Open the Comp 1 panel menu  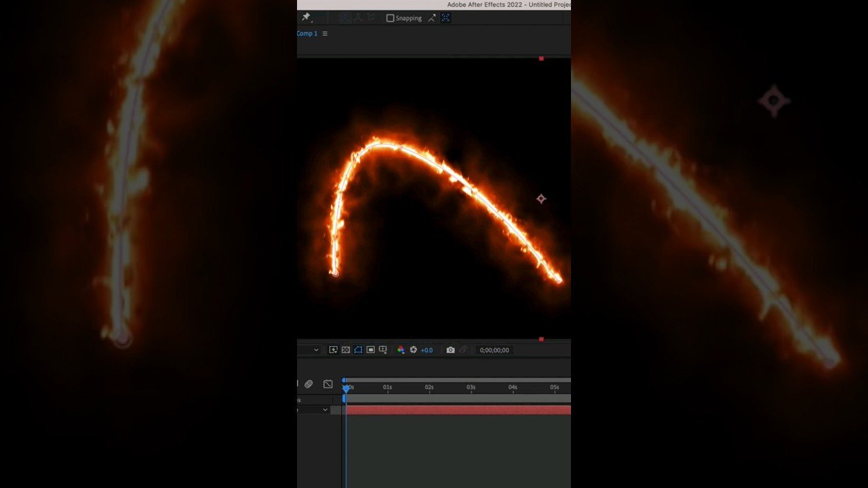[325, 33]
